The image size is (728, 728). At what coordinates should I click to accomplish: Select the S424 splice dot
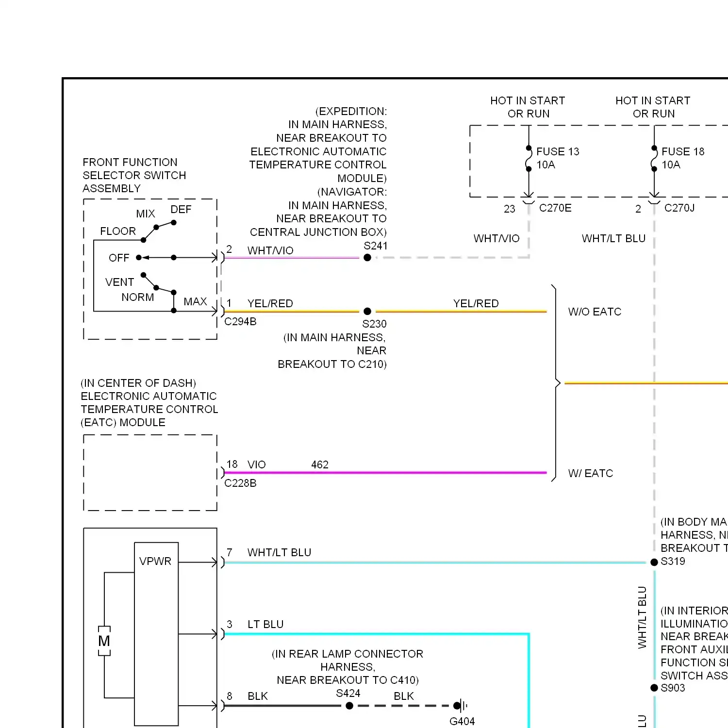(349, 706)
